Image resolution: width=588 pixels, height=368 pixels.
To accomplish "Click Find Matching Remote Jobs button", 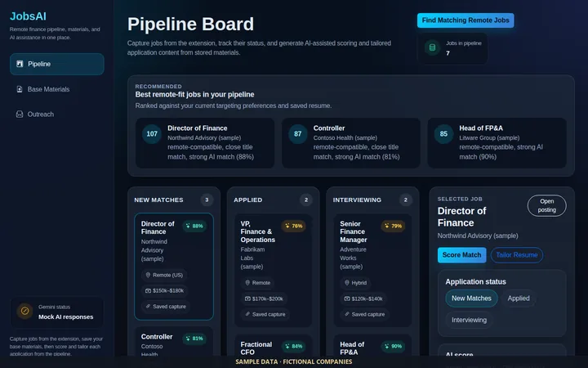I will tap(465, 20).
